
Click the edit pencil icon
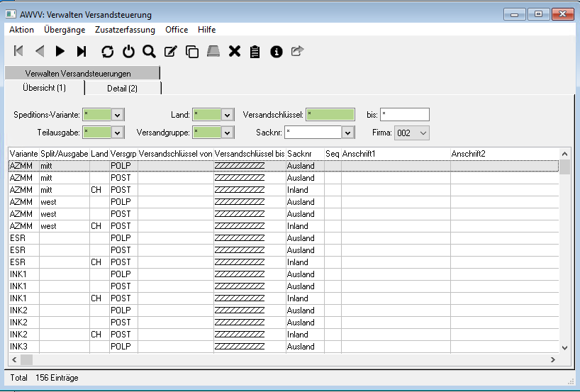[x=170, y=51]
